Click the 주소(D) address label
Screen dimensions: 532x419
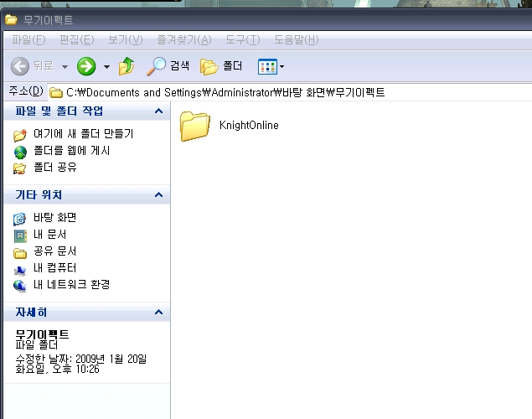[x=26, y=91]
